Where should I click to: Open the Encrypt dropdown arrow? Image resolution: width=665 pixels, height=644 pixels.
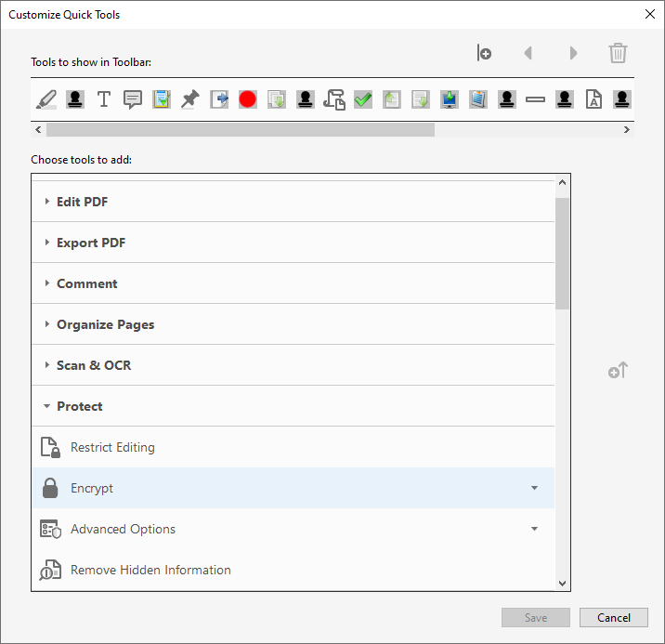coord(534,488)
